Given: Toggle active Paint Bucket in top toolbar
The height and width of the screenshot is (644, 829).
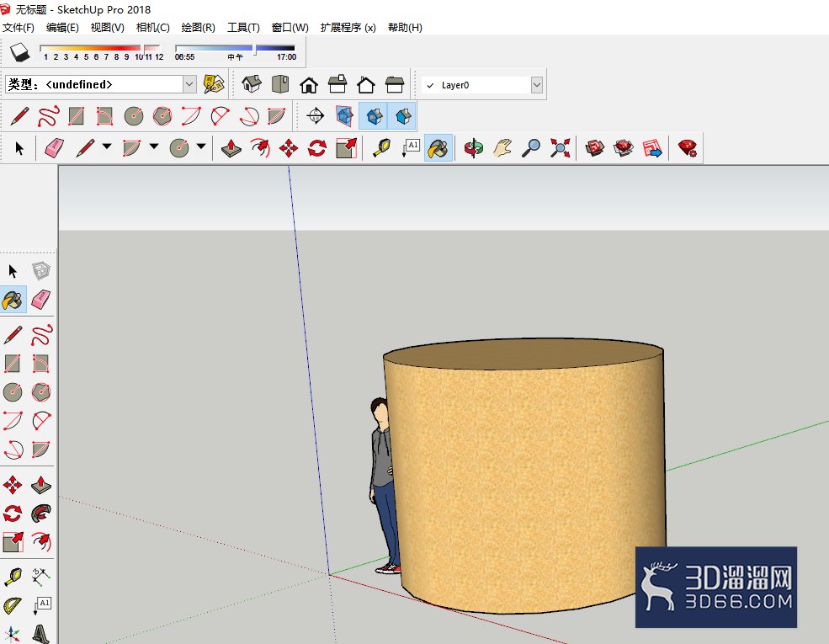Looking at the screenshot, I should coord(438,148).
